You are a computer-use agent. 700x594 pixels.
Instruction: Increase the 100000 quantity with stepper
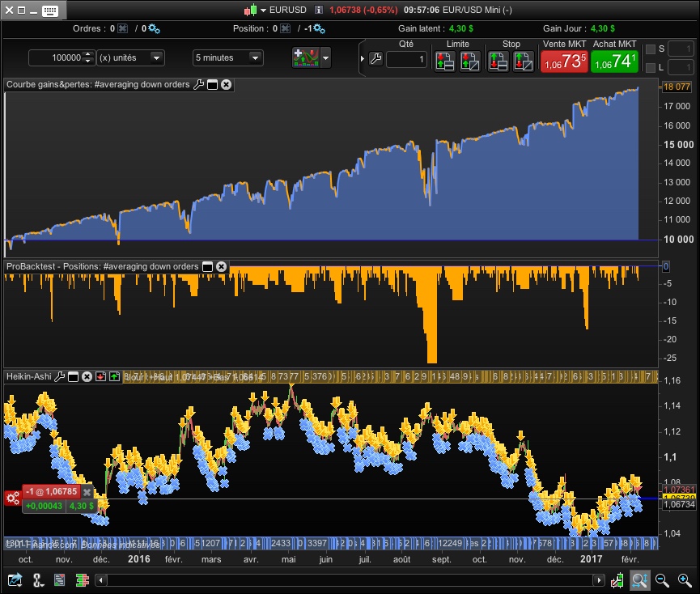88,54
